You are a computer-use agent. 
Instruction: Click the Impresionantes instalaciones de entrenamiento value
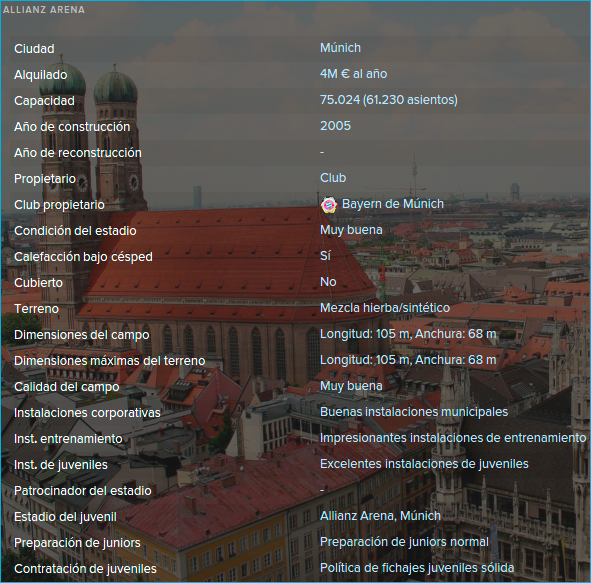point(453,438)
